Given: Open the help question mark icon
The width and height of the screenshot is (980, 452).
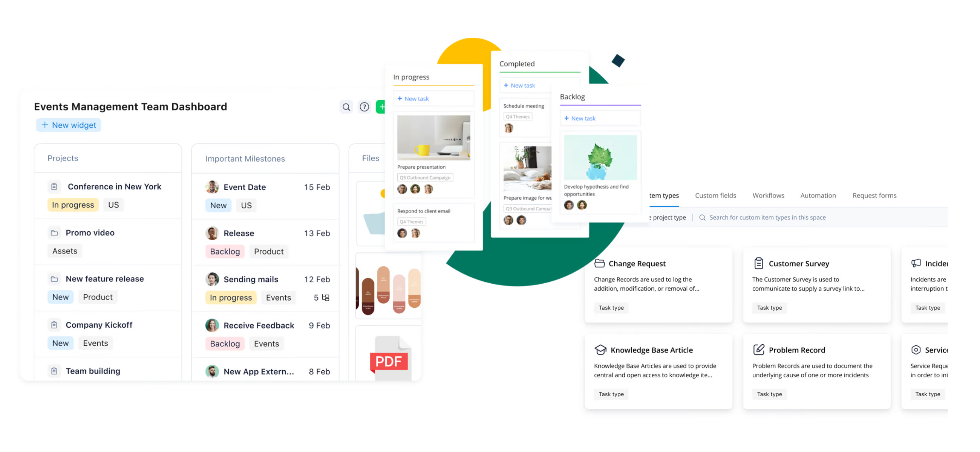Looking at the screenshot, I should (x=364, y=107).
